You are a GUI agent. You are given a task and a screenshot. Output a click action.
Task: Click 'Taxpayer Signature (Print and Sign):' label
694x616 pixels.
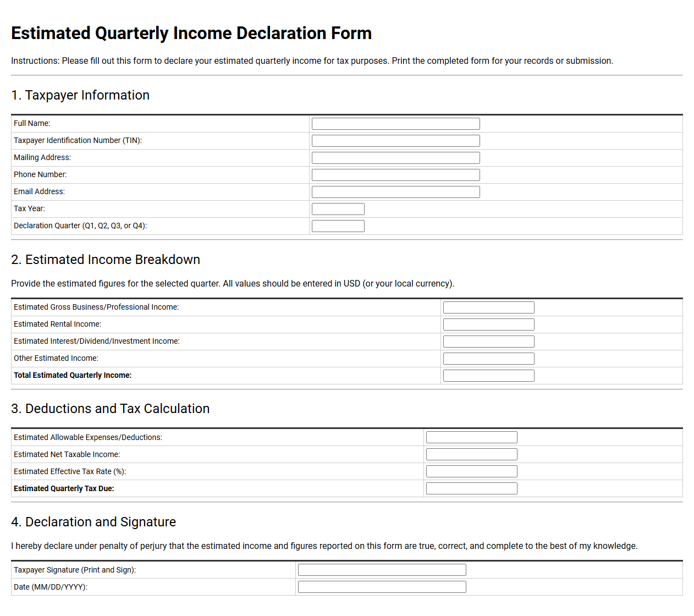(x=75, y=570)
